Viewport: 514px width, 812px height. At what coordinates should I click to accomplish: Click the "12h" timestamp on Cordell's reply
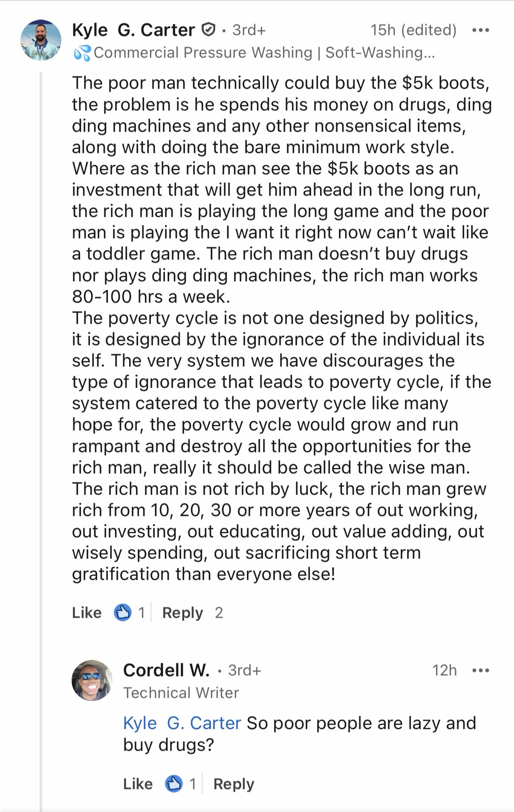point(444,671)
